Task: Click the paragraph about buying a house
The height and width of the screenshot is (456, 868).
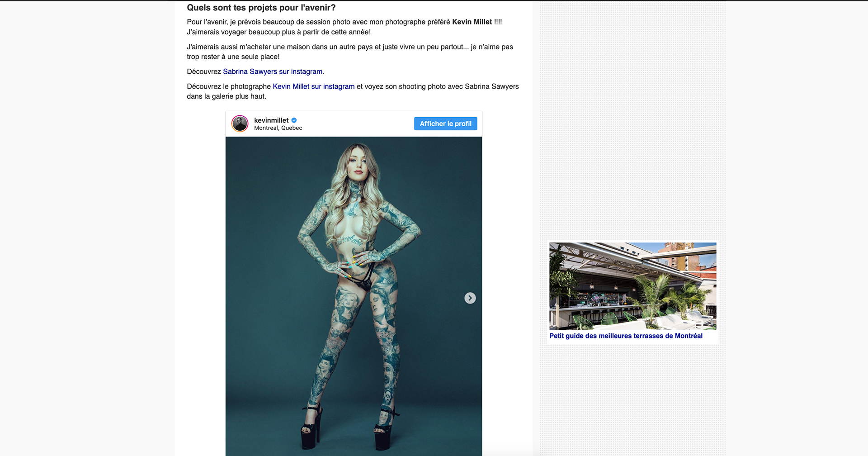Action: (x=350, y=52)
